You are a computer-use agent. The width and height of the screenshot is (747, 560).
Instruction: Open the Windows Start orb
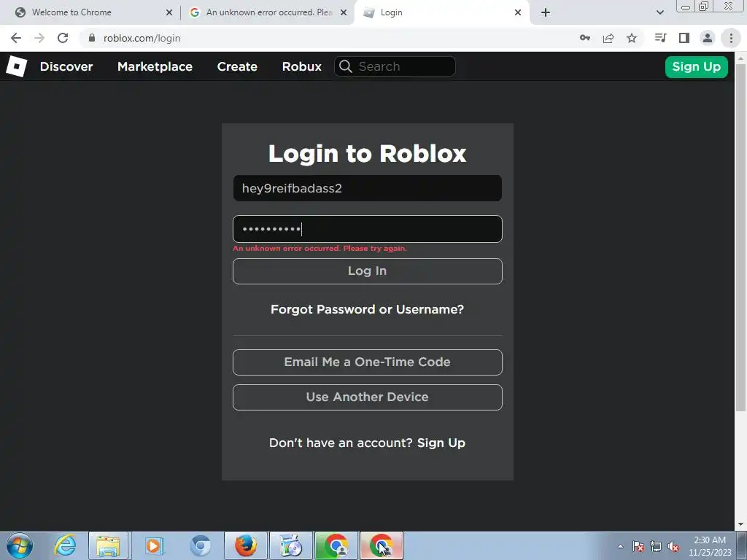20,545
